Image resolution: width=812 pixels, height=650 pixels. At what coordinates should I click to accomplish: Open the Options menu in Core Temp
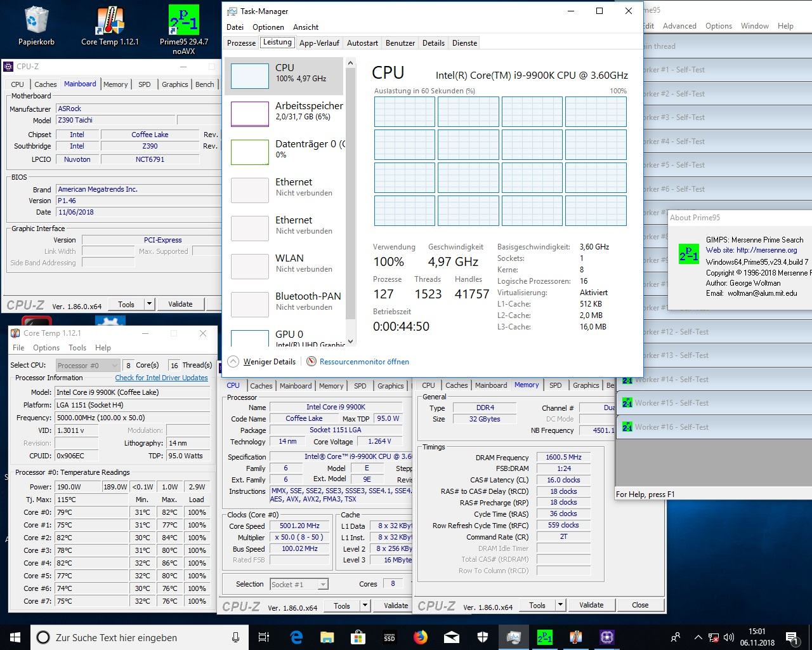coord(46,348)
